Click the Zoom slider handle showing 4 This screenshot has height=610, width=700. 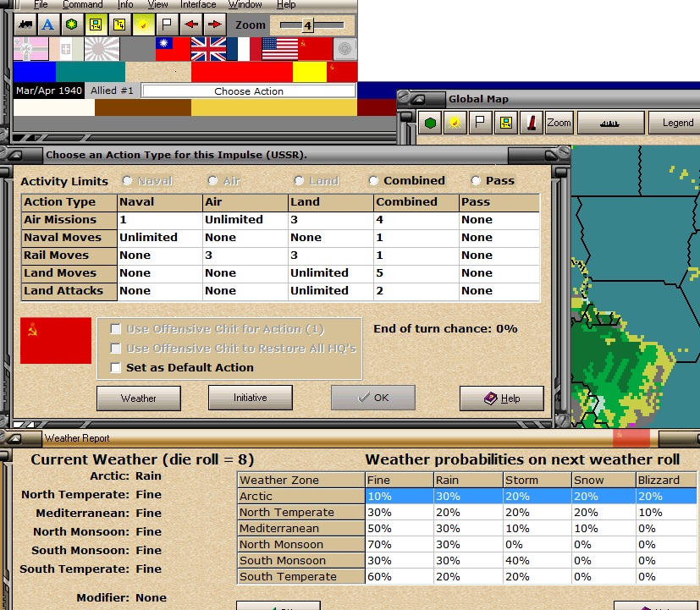(x=307, y=25)
